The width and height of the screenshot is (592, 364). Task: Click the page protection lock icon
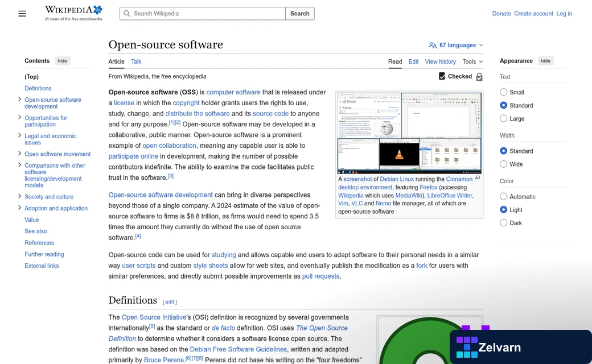[x=479, y=77]
